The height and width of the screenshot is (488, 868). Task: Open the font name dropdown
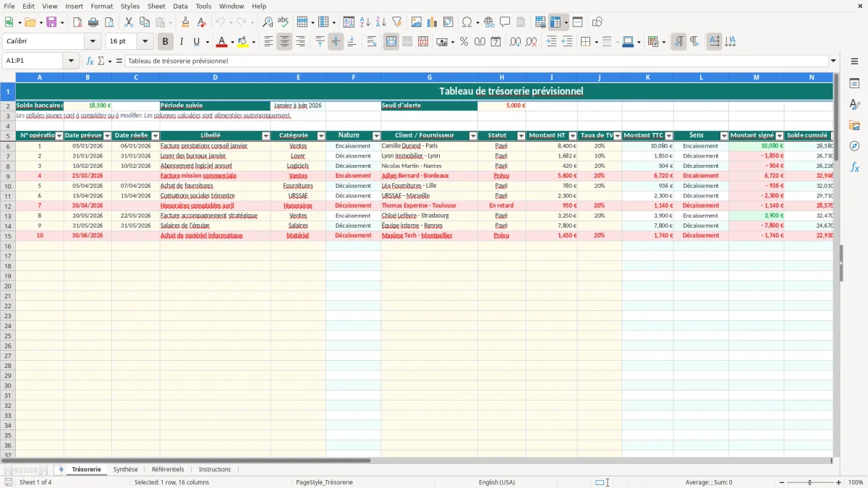pyautogui.click(x=93, y=42)
